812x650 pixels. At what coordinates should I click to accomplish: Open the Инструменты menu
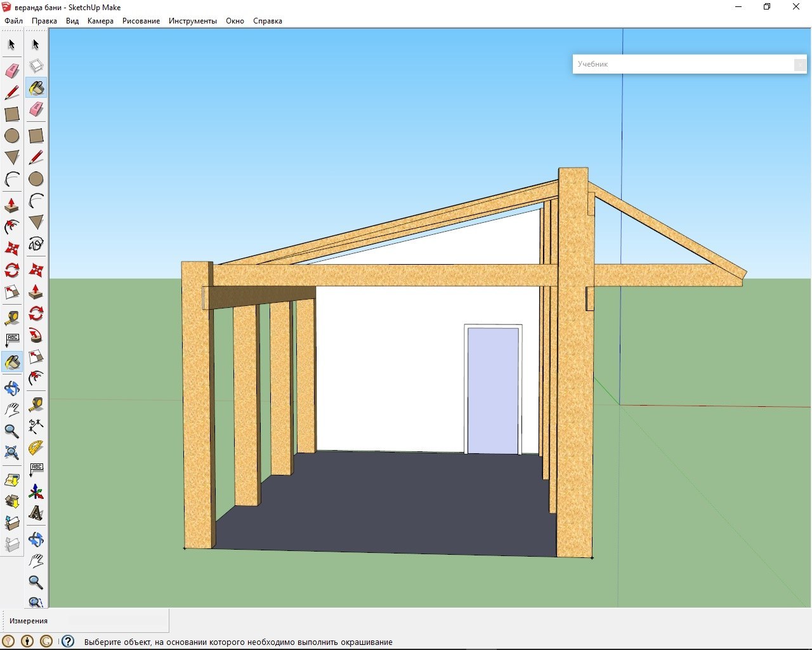[x=192, y=21]
